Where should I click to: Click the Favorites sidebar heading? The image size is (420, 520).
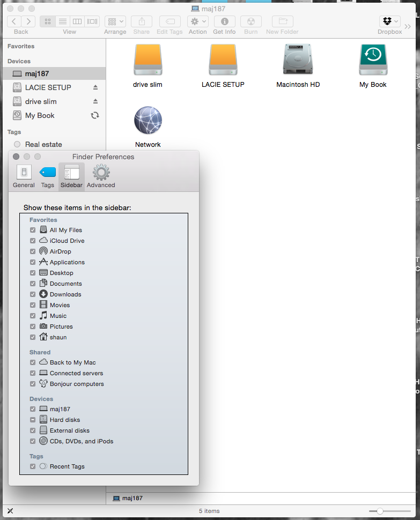(21, 46)
